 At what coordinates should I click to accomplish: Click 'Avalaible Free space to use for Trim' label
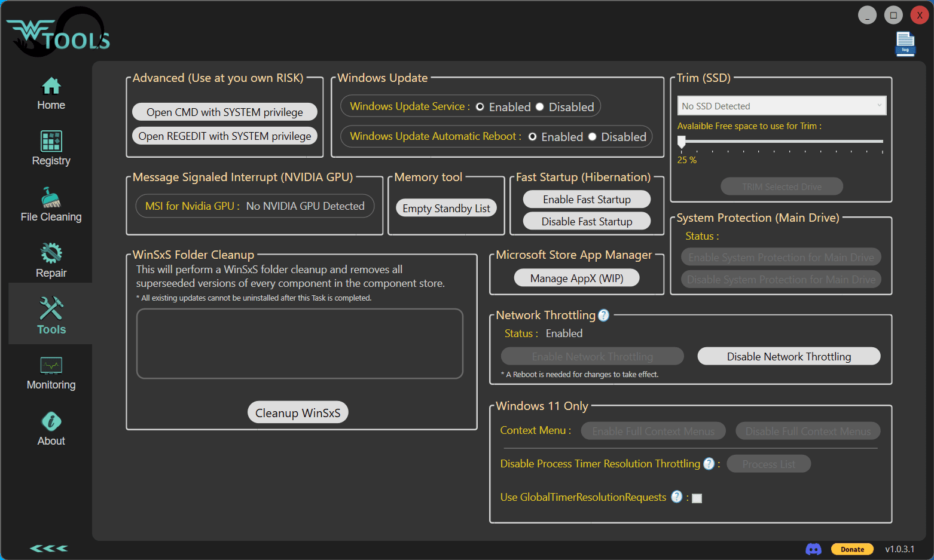pyautogui.click(x=749, y=126)
